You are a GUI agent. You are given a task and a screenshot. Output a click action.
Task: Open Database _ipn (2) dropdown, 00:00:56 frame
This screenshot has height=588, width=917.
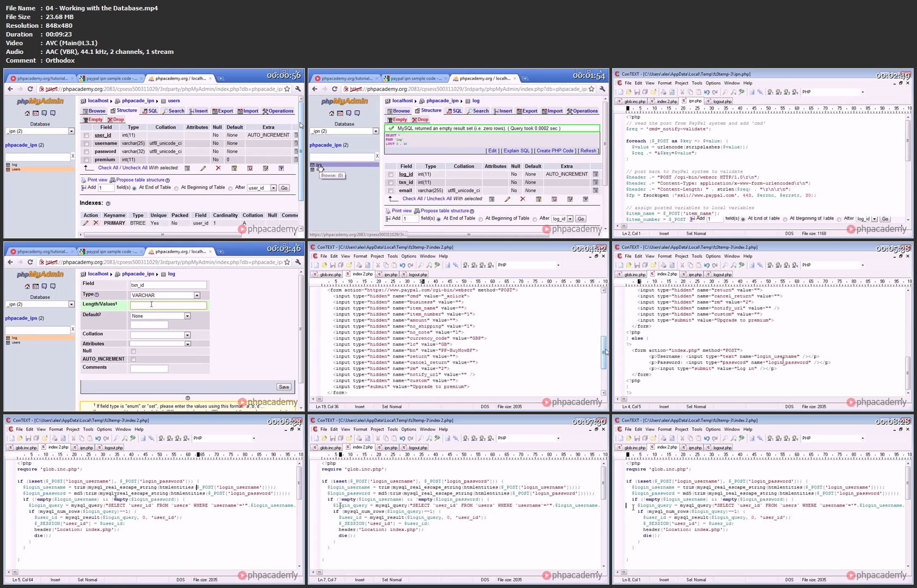point(40,131)
